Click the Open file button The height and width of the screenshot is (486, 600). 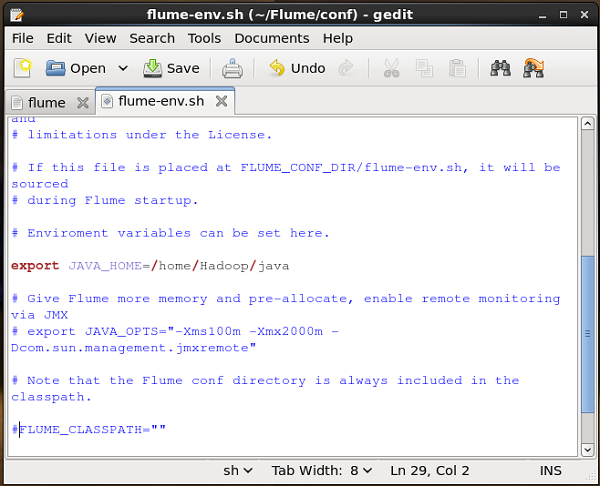click(76, 68)
